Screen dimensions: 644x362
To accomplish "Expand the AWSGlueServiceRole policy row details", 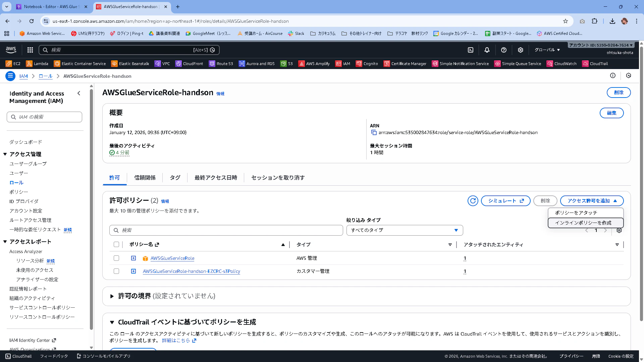I will pos(133,258).
